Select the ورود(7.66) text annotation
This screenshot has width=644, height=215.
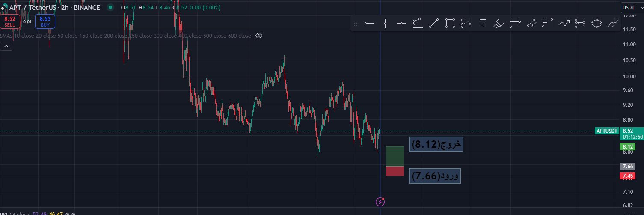435,176
